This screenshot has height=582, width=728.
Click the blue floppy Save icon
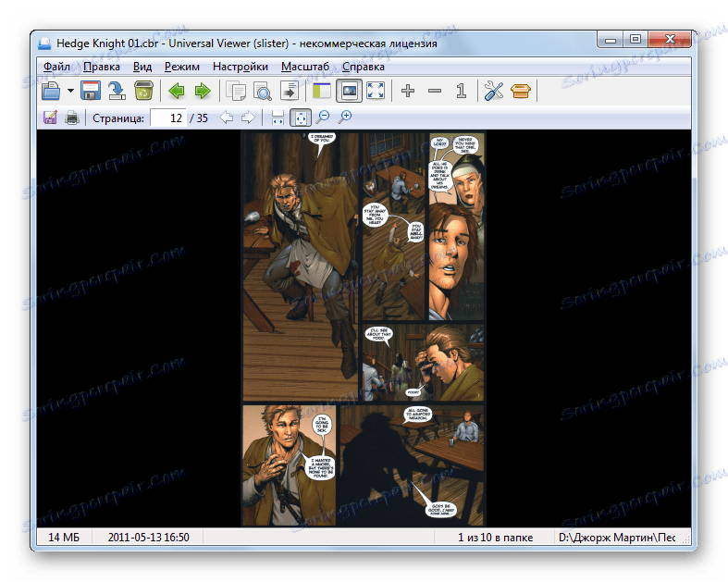pyautogui.click(x=91, y=91)
